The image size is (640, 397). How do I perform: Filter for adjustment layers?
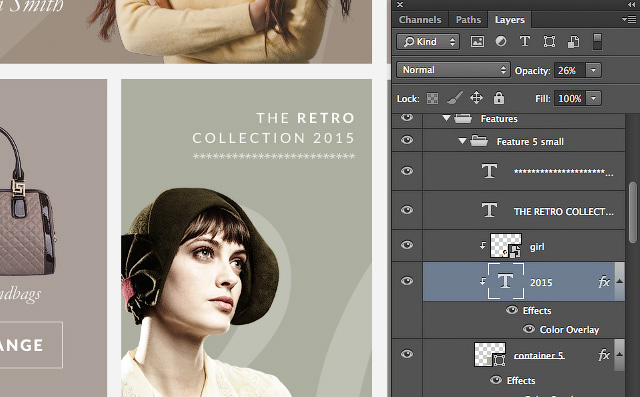501,42
